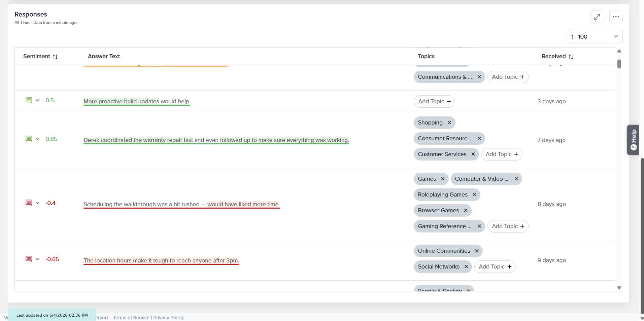Viewport: 644px width, 321px height.
Task: Click the table scrollbar thumb
Action: pos(619,64)
